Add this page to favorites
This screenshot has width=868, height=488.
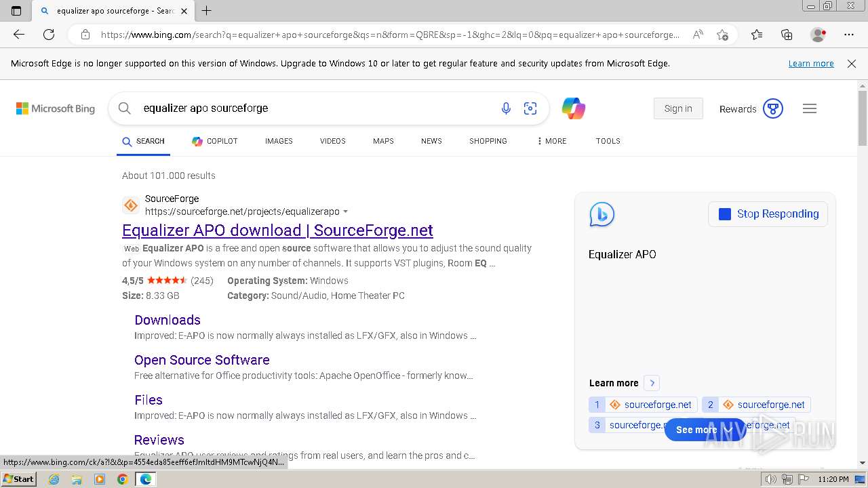pyautogui.click(x=723, y=35)
